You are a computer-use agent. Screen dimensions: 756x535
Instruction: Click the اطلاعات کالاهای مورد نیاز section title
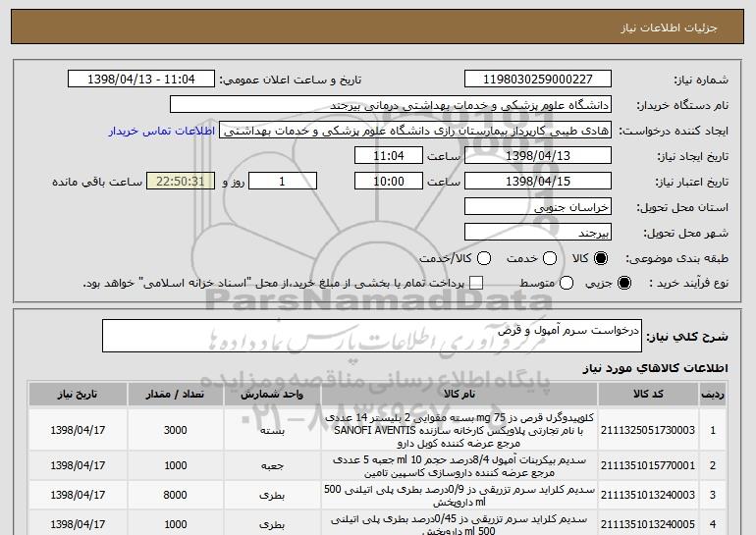tap(655, 368)
